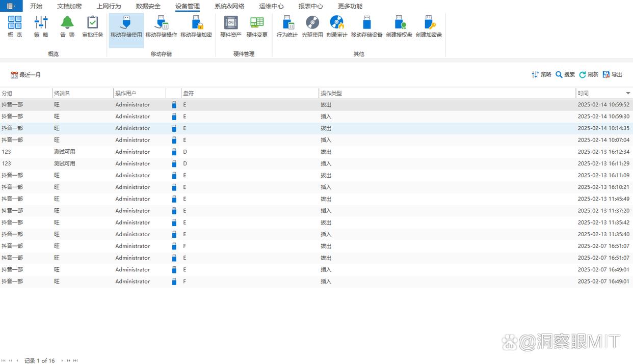The image size is (633, 364).
Task: Switch to the 设备管理 tab
Action: pyautogui.click(x=188, y=6)
